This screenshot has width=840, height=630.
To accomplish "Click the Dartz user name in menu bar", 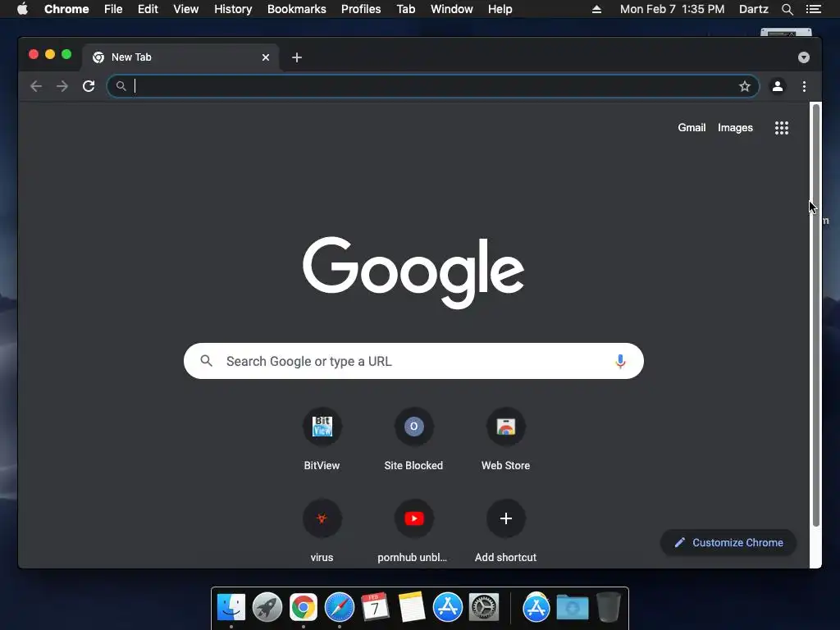I will click(x=753, y=9).
